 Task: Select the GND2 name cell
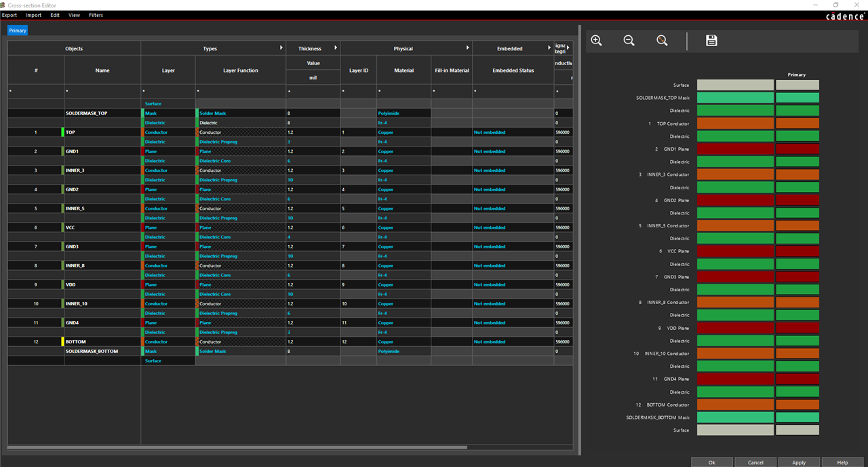(102, 189)
